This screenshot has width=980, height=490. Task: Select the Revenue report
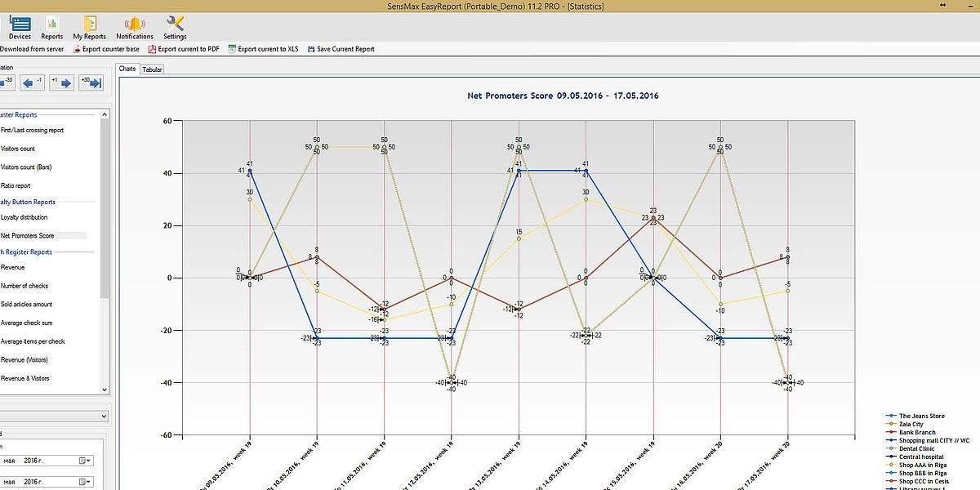click(13, 267)
